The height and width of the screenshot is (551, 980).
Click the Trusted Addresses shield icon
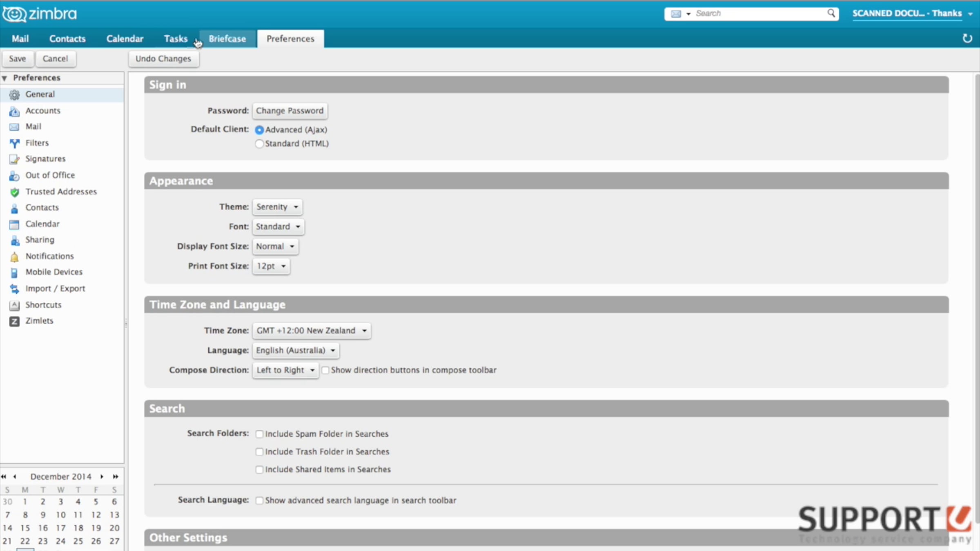pos(14,192)
